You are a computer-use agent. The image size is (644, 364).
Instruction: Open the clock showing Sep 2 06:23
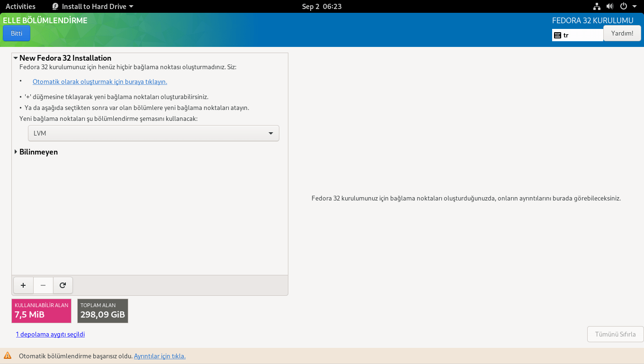pos(322,7)
